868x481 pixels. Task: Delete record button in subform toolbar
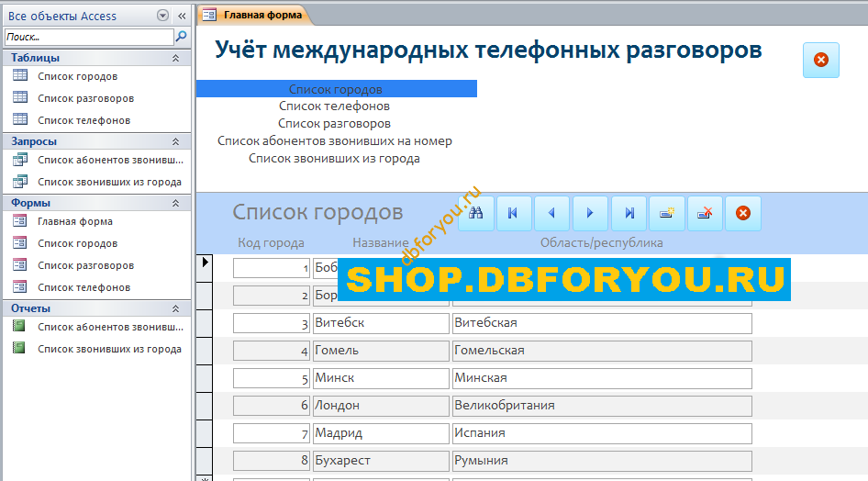point(705,213)
